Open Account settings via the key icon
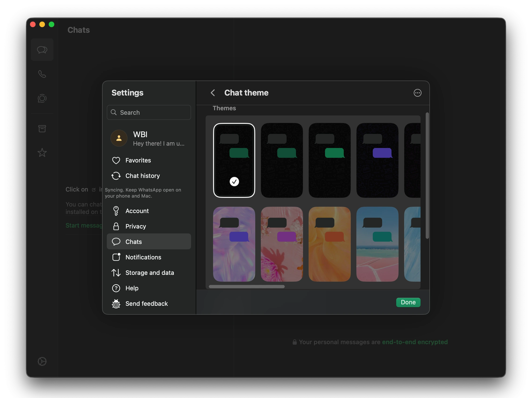532x398 pixels. pos(116,211)
